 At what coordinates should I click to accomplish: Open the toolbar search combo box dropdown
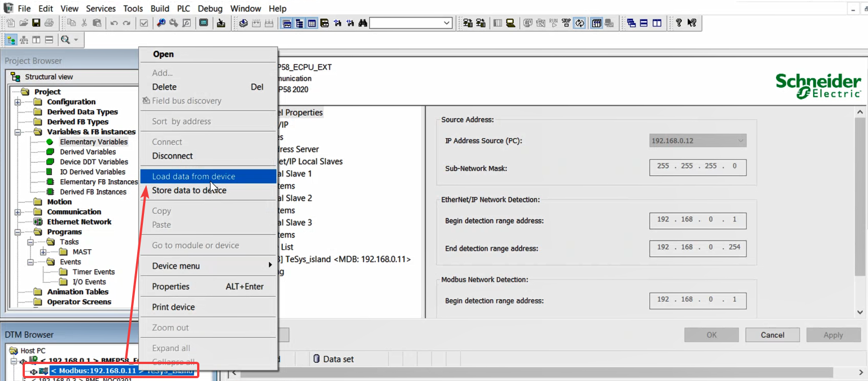click(x=447, y=23)
